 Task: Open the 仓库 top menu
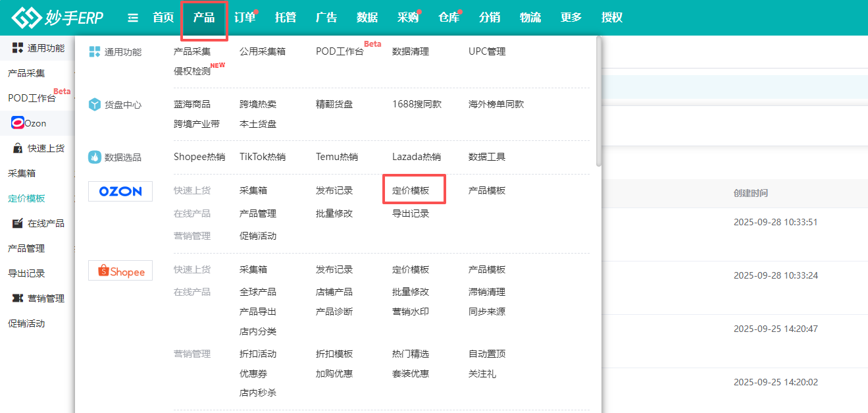[x=449, y=18]
